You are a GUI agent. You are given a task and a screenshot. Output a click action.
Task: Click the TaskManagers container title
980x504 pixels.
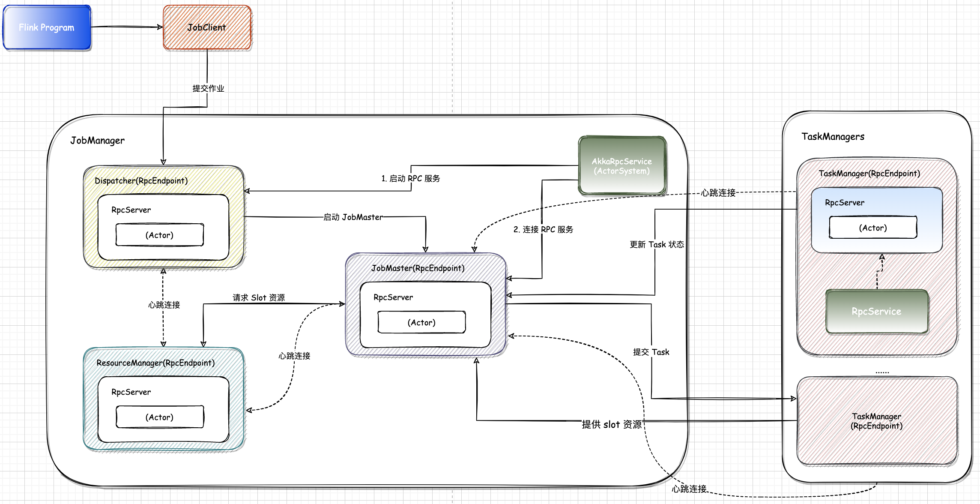(833, 137)
